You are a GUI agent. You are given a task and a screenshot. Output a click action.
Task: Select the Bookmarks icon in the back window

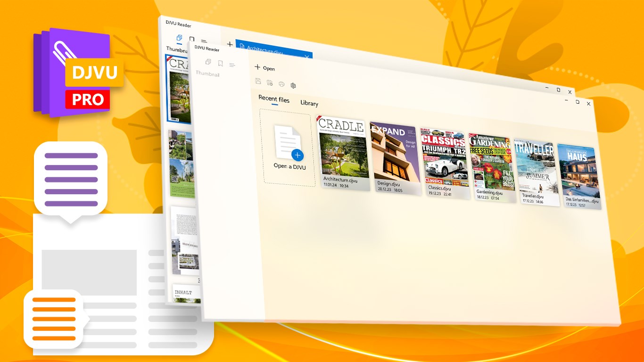coord(191,39)
